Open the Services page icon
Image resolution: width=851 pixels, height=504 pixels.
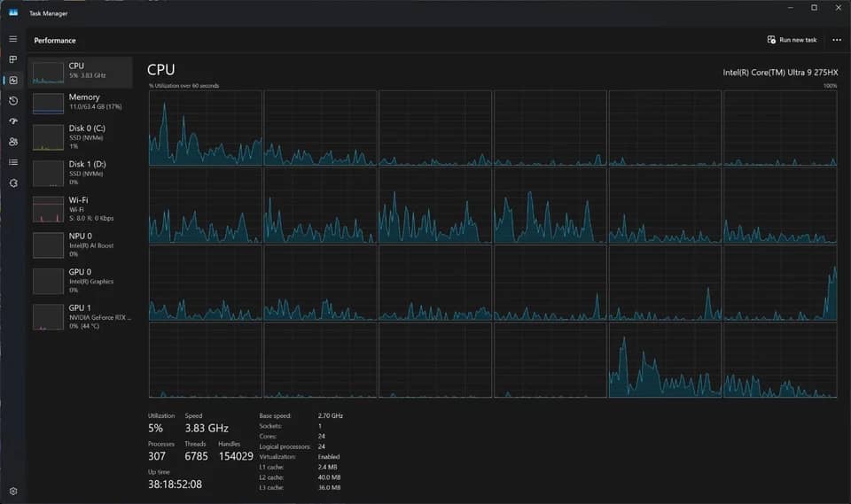coord(13,183)
